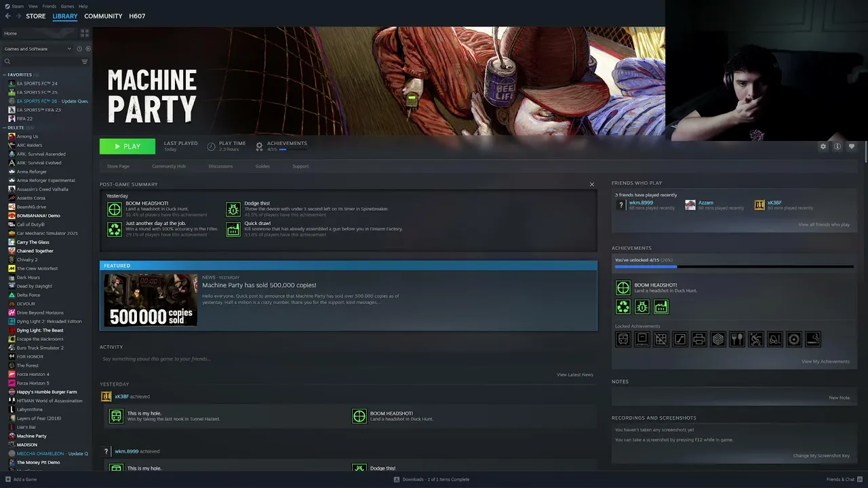
Task: Expand the Games and Software dropdown
Action: click(x=37, y=49)
